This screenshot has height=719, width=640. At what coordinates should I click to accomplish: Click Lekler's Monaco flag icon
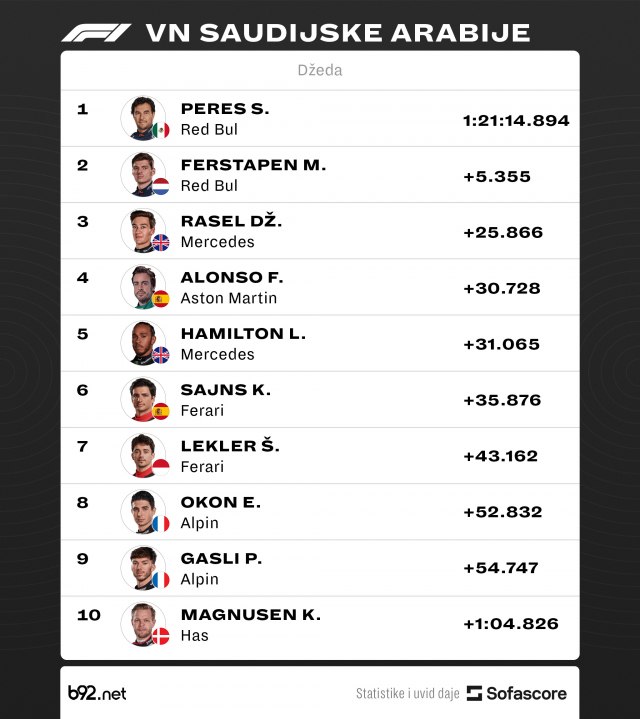pos(161,466)
